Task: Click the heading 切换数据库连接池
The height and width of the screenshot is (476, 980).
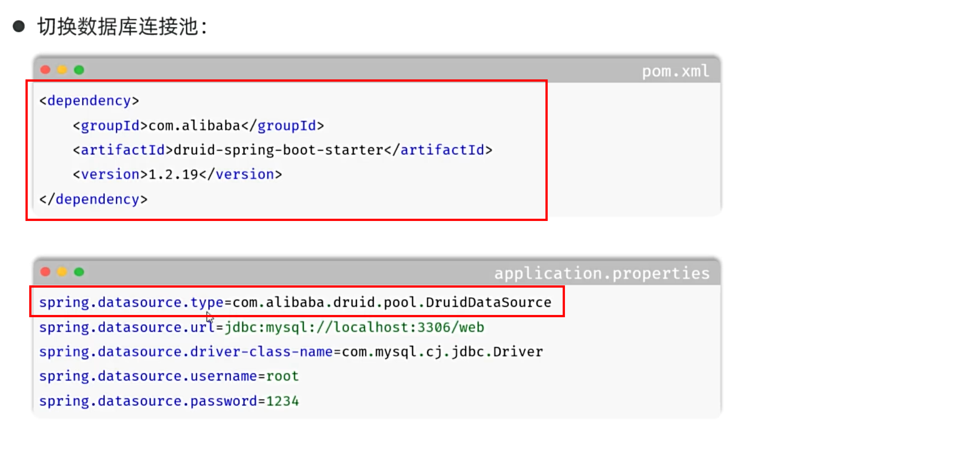Action: coord(122,27)
